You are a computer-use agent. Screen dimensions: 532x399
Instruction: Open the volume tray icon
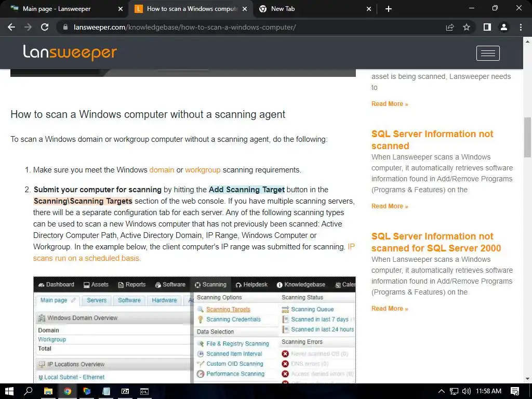467,391
